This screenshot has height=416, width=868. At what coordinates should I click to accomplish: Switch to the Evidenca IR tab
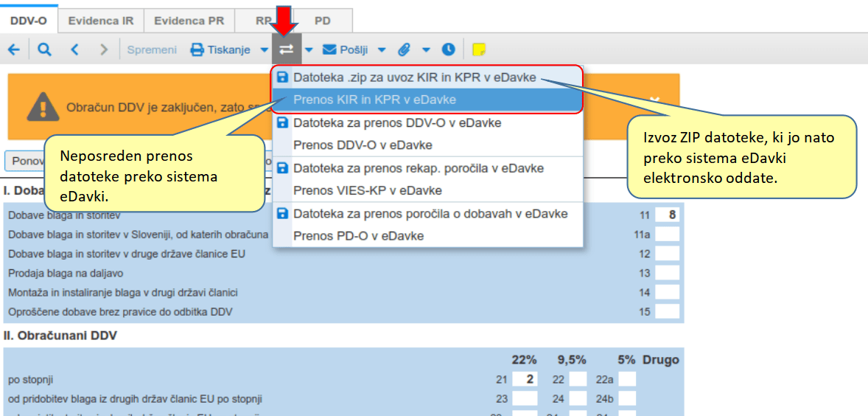coord(100,21)
